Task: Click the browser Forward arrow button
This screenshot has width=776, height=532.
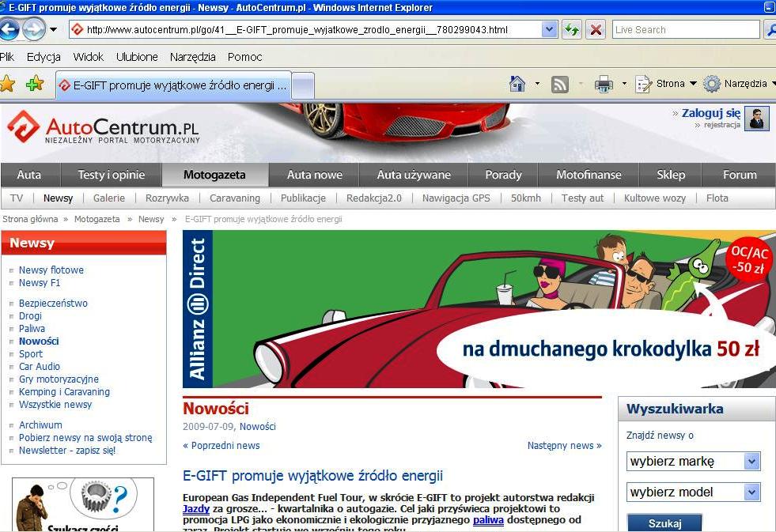Action: [34, 30]
